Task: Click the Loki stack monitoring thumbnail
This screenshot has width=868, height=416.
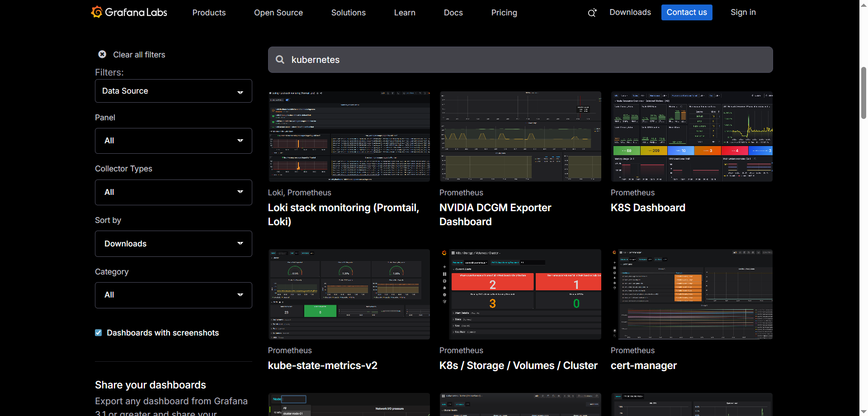Action: 349,137
